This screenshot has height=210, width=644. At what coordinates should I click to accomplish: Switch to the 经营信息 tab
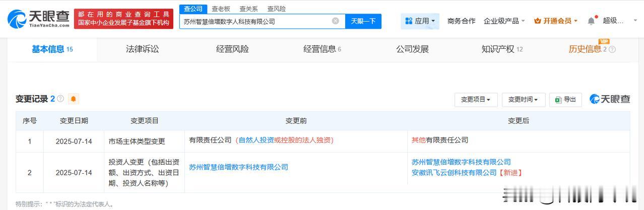[x=322, y=49]
